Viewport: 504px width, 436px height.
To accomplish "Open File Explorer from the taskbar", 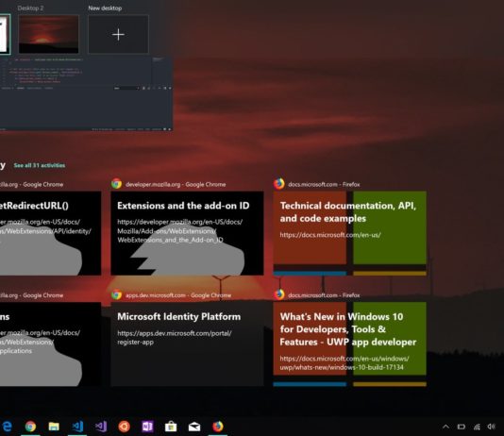I will pyautogui.click(x=54, y=427).
